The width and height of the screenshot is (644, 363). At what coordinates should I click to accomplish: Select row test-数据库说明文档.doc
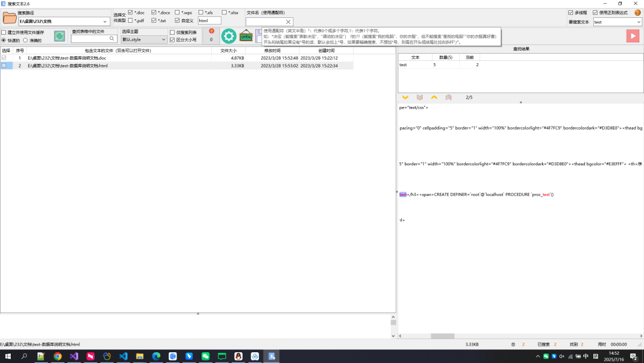click(177, 58)
